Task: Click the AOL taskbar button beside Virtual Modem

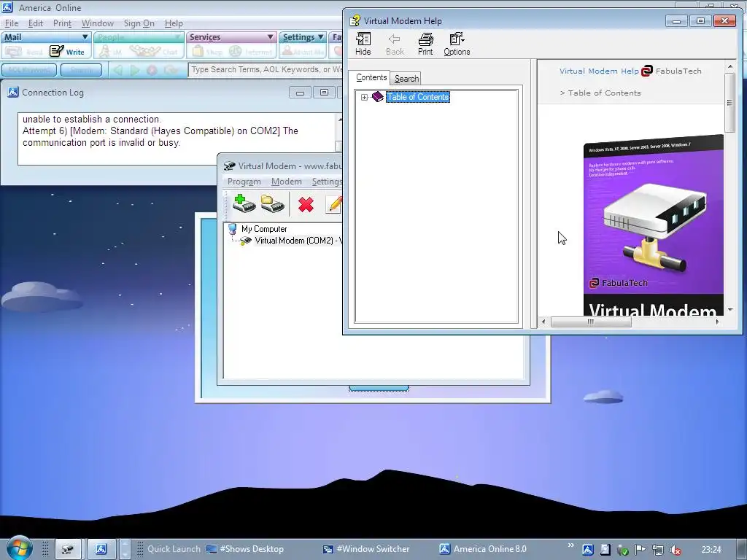Action: point(101,549)
